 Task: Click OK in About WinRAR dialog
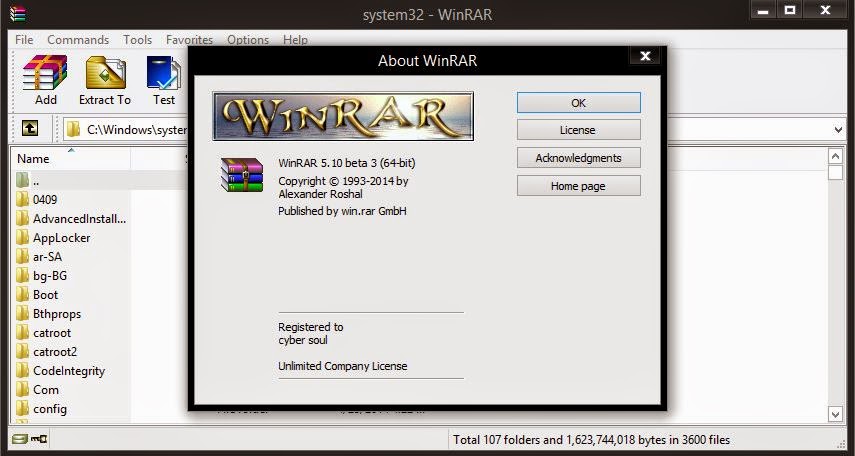[x=579, y=103]
